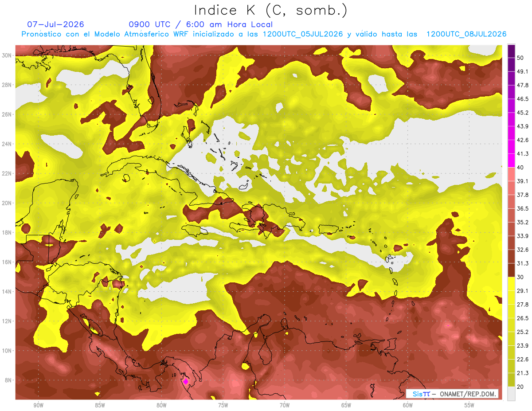
Task: Click the '20N' latitude label
Action: click(7, 203)
